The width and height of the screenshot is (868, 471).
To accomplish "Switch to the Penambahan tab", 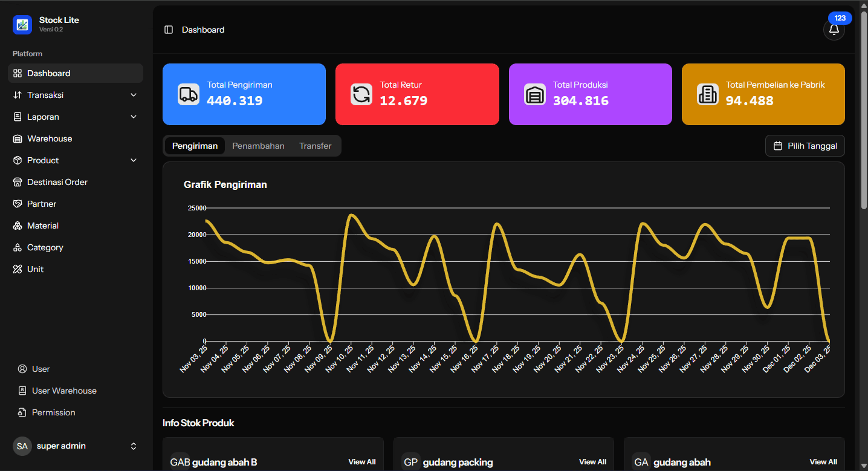I will 258,146.
